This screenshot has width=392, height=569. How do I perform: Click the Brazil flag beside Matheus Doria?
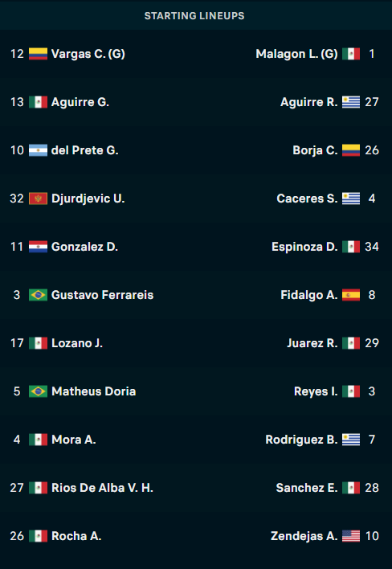pyautogui.click(x=38, y=391)
